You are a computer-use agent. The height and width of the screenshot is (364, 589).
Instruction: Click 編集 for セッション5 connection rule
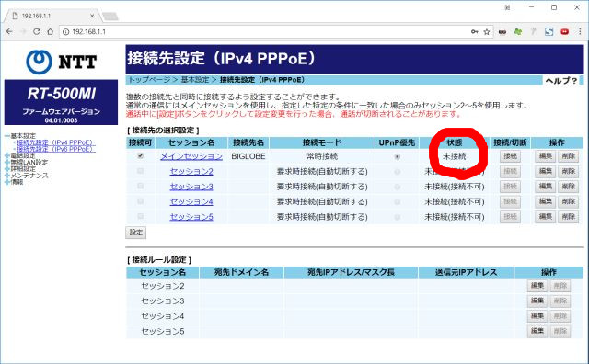click(537, 331)
